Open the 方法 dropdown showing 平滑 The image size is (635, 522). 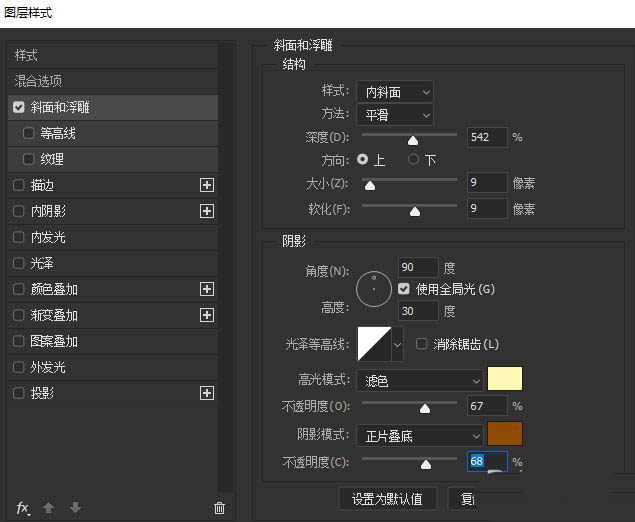[395, 115]
